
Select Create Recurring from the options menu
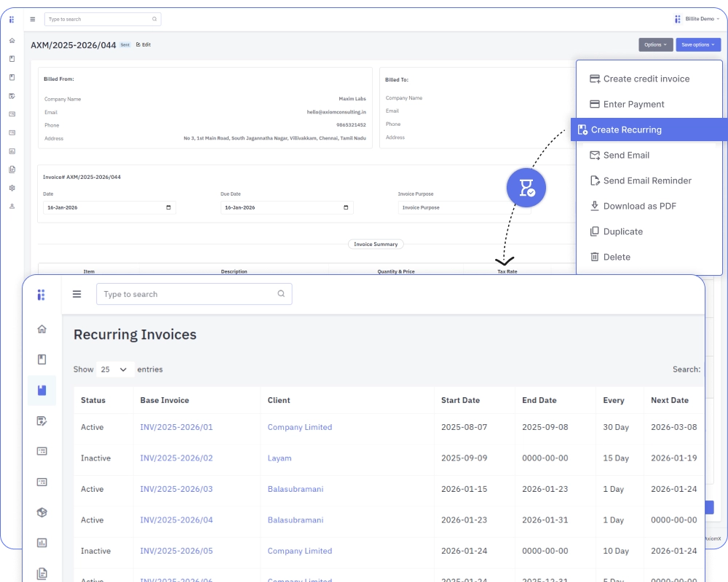tap(628, 129)
